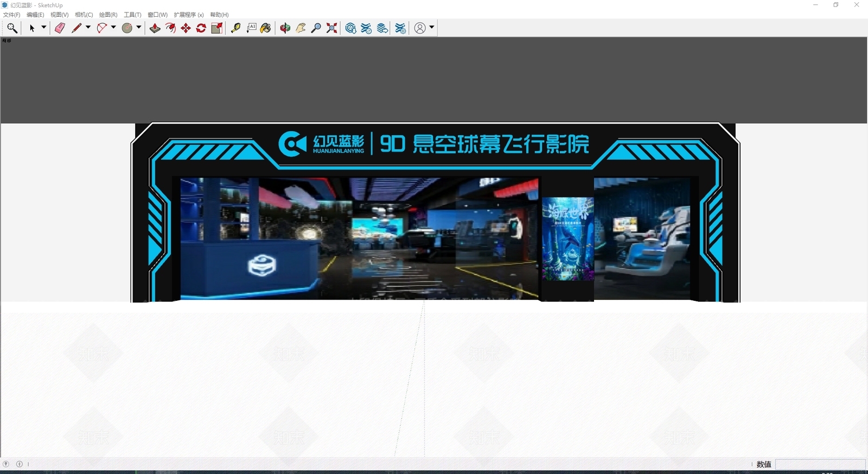Select the Move tool with four arrows
868x474 pixels.
pos(186,28)
